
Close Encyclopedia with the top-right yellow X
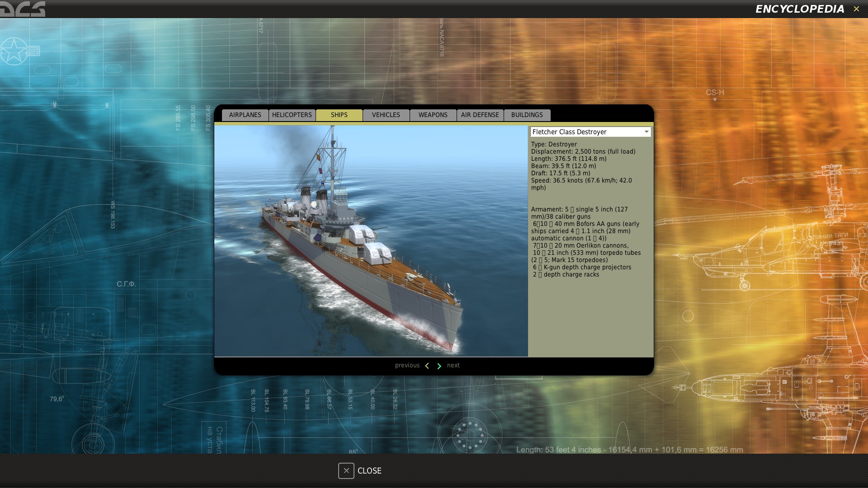pos(856,9)
